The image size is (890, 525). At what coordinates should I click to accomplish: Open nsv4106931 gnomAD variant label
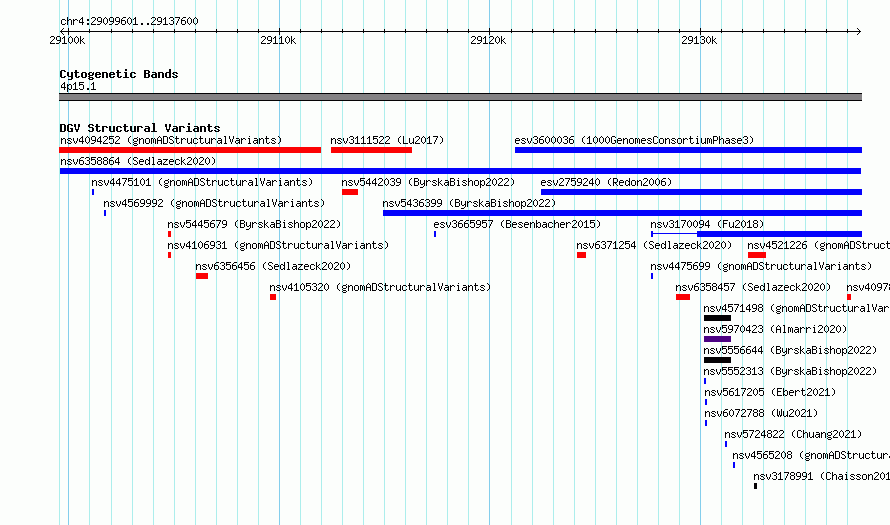278,245
